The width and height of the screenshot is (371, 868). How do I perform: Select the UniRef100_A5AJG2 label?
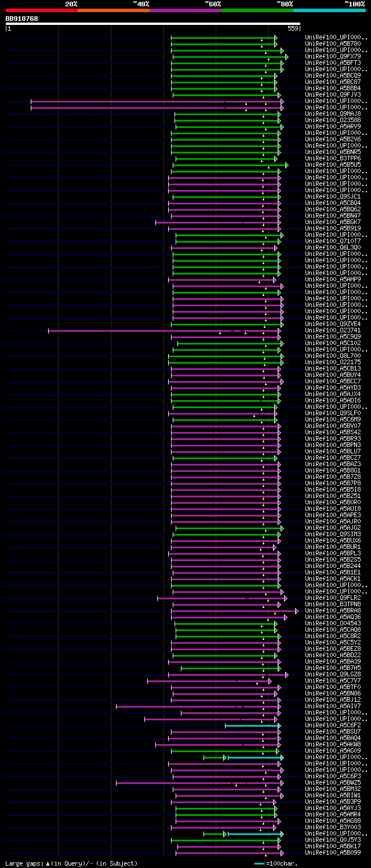(333, 528)
